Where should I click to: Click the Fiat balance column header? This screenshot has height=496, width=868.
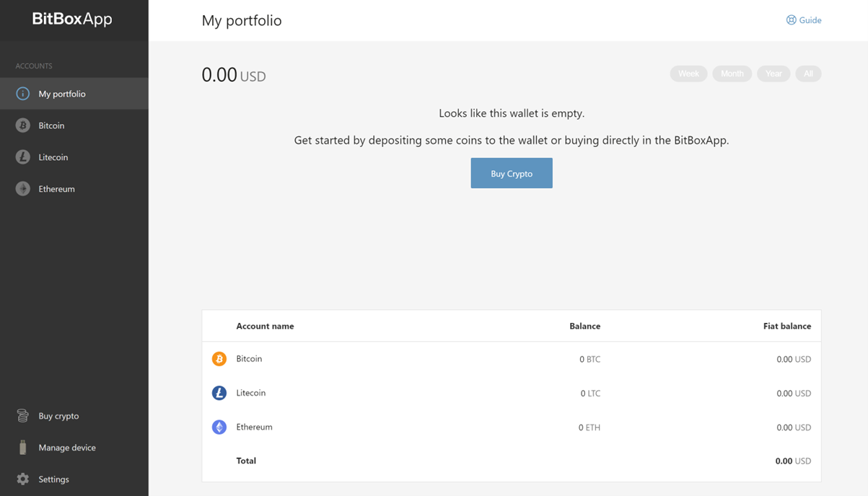[787, 326]
